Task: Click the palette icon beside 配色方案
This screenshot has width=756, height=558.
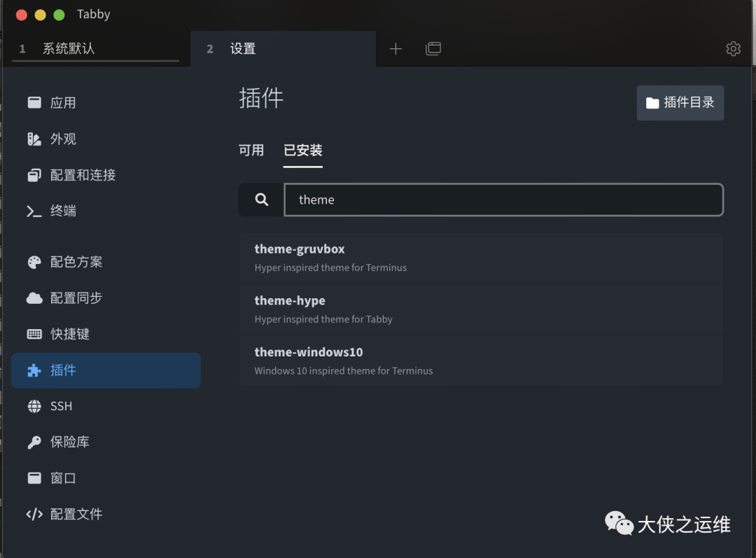Action: (34, 262)
